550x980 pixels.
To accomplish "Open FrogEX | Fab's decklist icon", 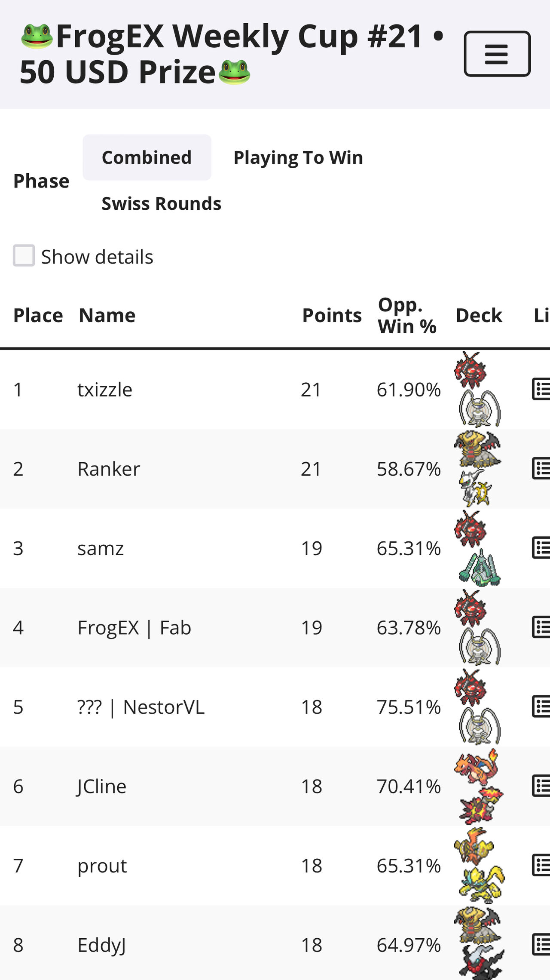I will coord(541,627).
